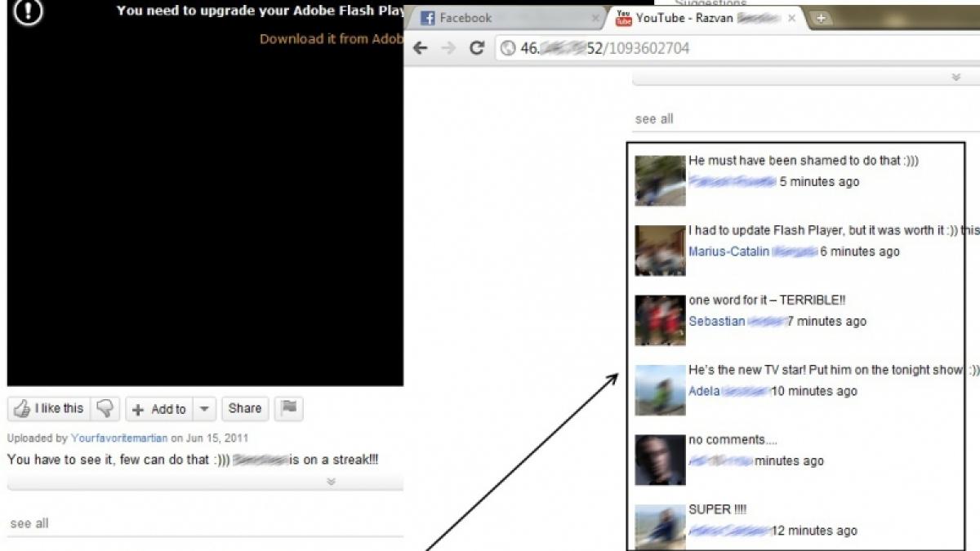Click the '5 minutes ago' timestamp
The width and height of the screenshot is (980, 551).
pyautogui.click(x=819, y=182)
